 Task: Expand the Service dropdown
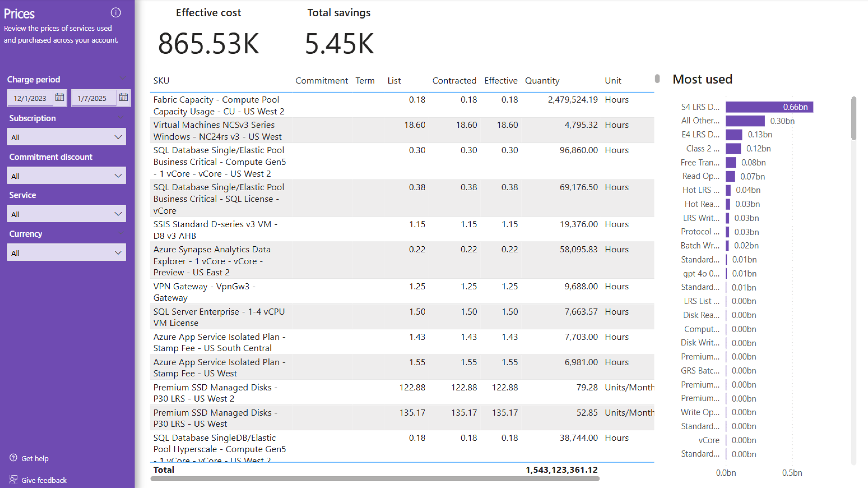66,214
